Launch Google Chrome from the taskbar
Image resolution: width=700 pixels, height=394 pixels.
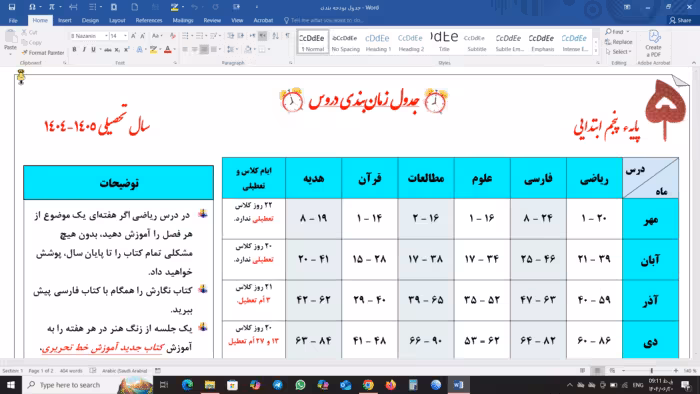(368, 385)
